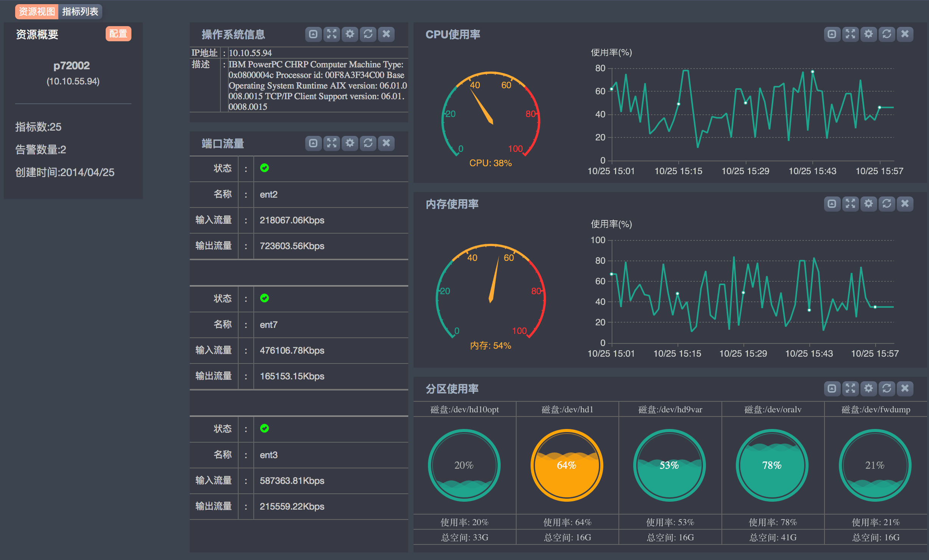Click the /dev/hd1 64% orange usage gauge
Screen dimensions: 929x560
[567, 465]
